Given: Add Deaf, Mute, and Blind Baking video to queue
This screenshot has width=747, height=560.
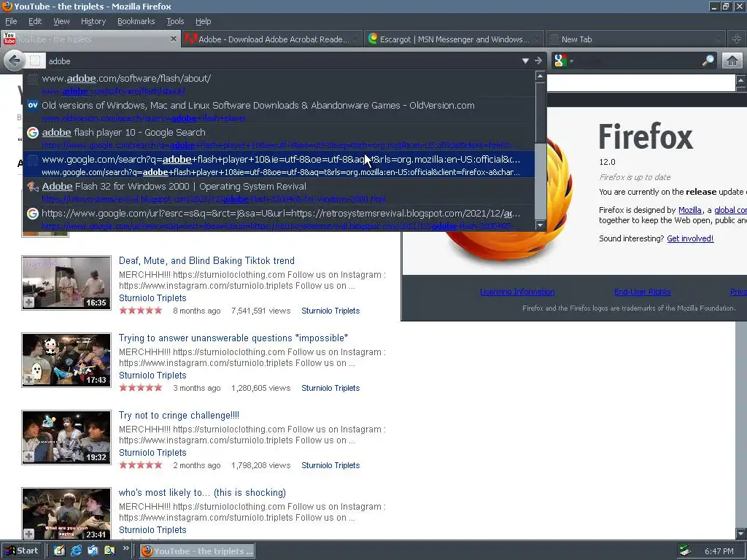Looking at the screenshot, I should tap(28, 303).
